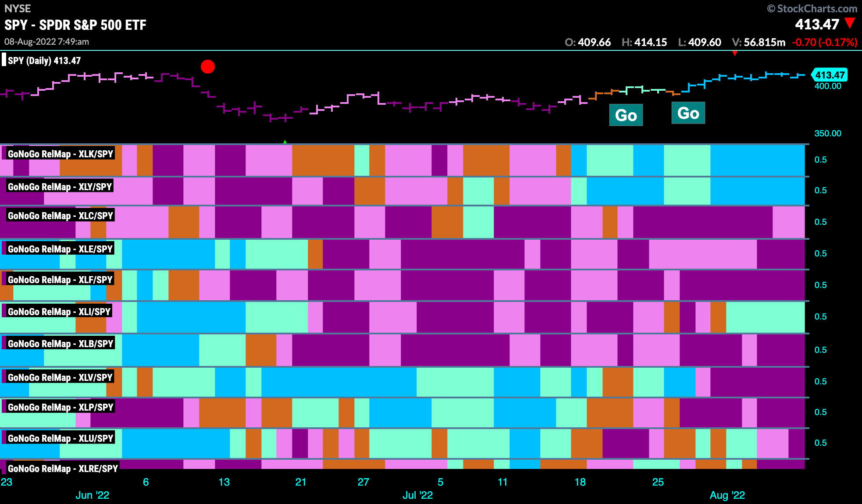862x504 pixels.
Task: Click the StockCharts.com copyright text
Action: click(x=812, y=8)
